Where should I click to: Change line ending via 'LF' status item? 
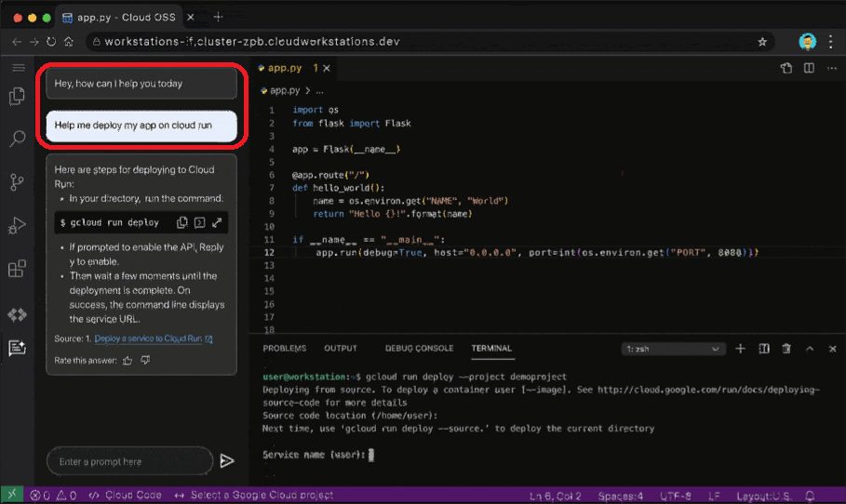714,496
